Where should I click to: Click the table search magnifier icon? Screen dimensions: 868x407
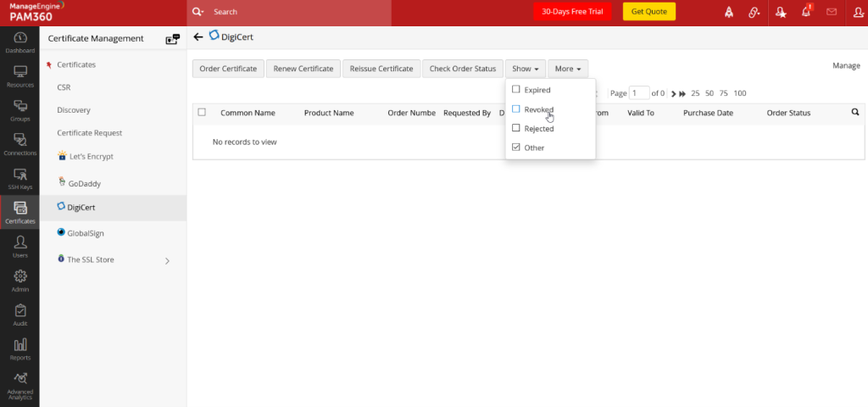click(x=854, y=112)
